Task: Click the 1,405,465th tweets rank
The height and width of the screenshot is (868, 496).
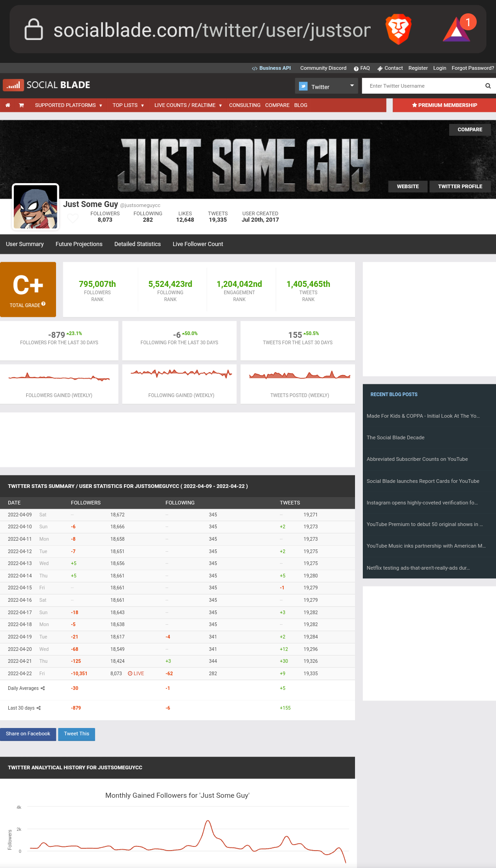Action: tap(308, 284)
